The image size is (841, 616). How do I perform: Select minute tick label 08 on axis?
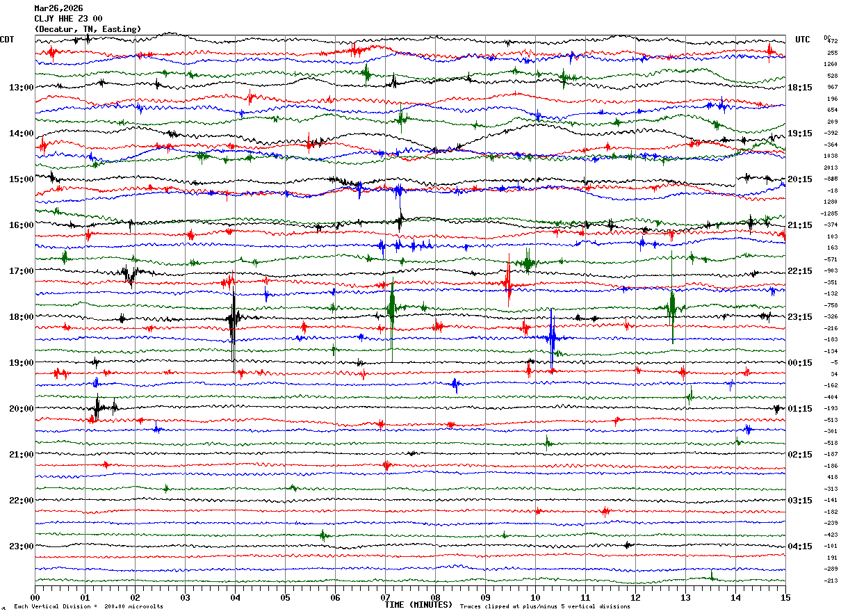tap(435, 597)
